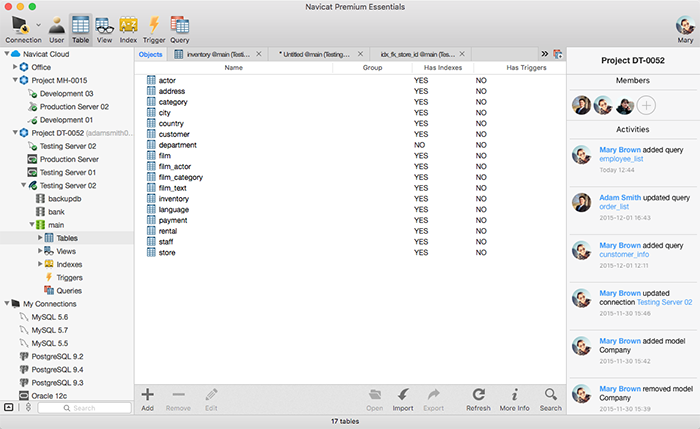700x429 pixels.
Task: Switch to the Objects tab
Action: [x=150, y=54]
